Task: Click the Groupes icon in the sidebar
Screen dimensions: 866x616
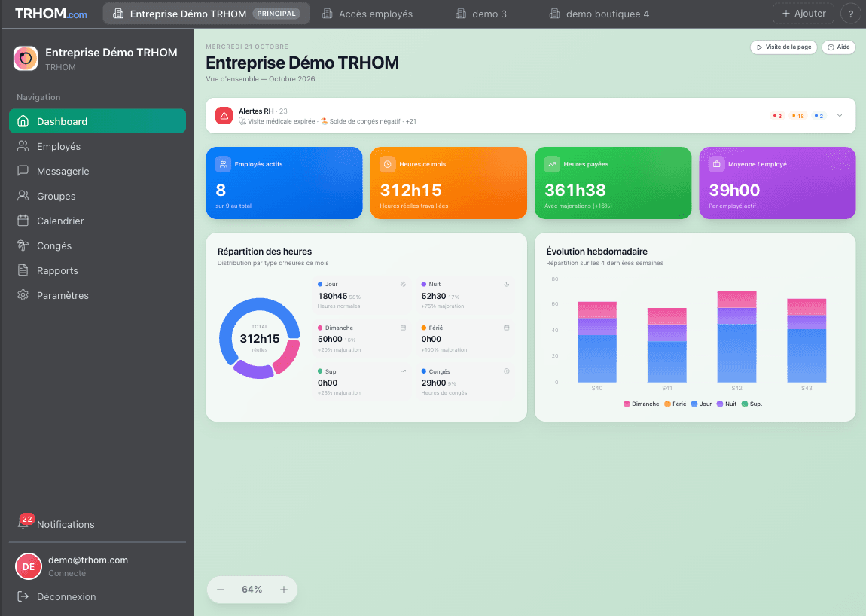Action: click(23, 196)
